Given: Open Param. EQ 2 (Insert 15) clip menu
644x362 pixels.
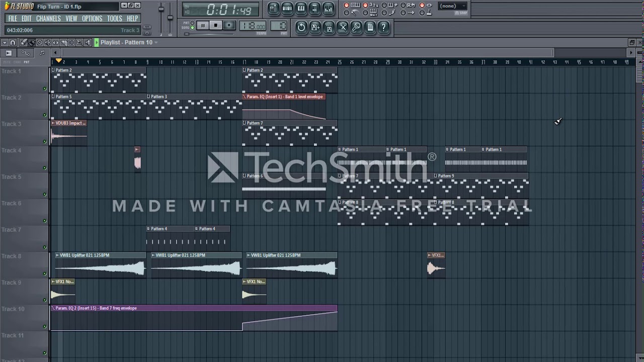Looking at the screenshot, I should [53, 308].
